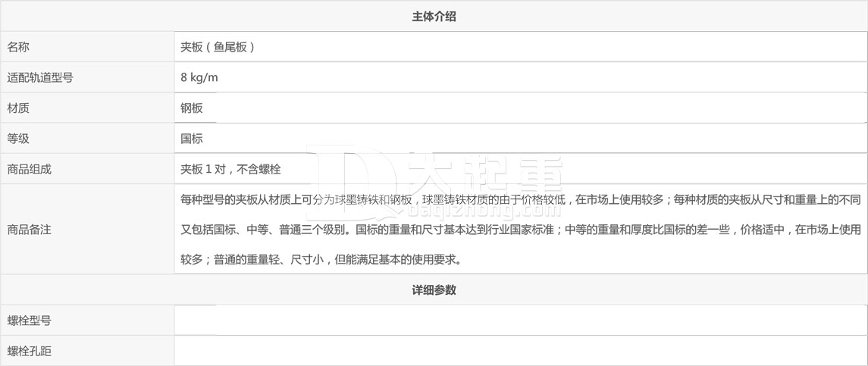Click the 材质 label cell
This screenshot has width=868, height=366.
pos(87,108)
